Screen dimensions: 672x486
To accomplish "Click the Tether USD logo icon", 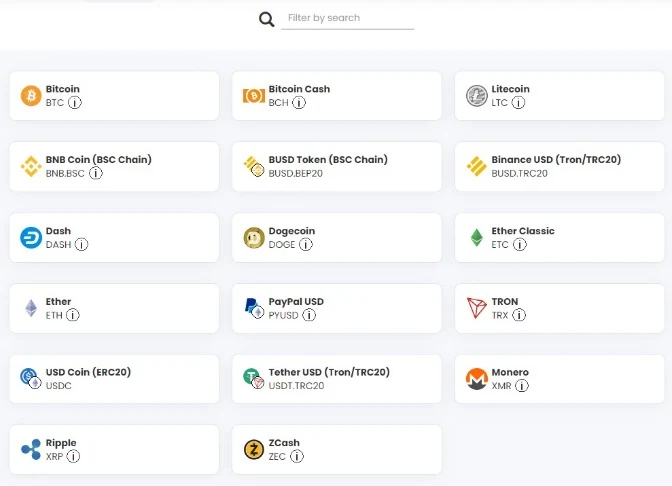I will point(254,378).
